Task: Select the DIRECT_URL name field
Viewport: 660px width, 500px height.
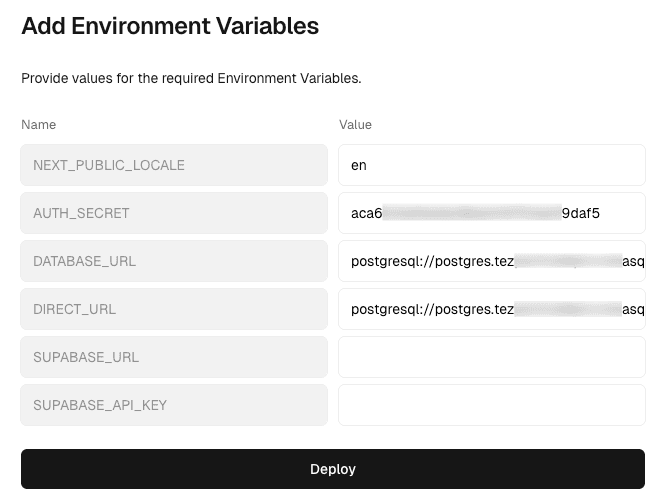Action: [x=174, y=309]
